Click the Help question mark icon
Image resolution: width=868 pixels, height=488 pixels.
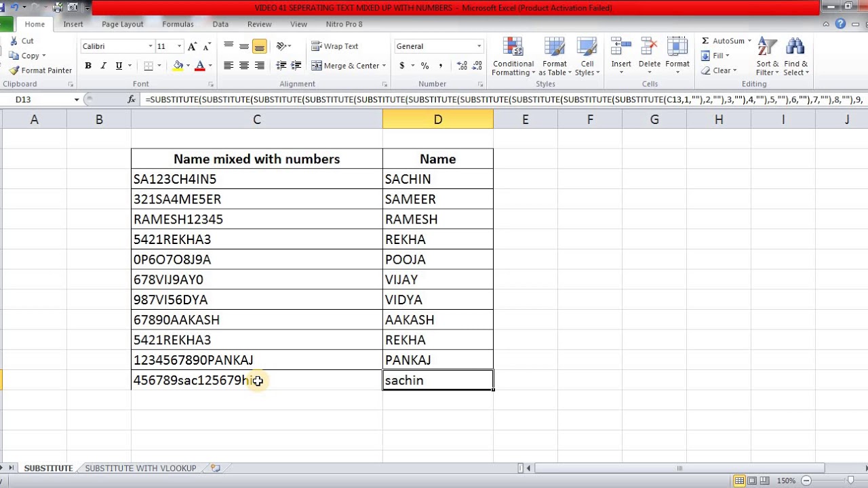(840, 24)
